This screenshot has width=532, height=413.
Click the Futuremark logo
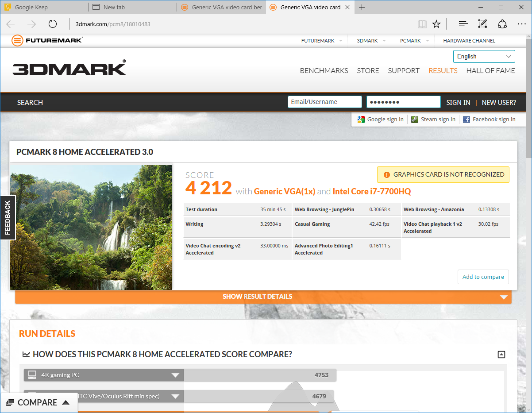[x=47, y=40]
